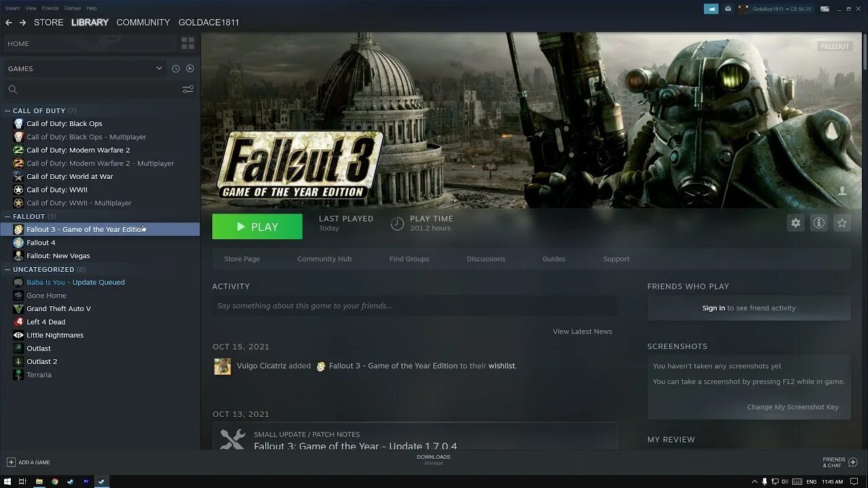Screen dimensions: 868x488
Task: Open the GOLDACE1811 profile tab
Action: pos(209,22)
